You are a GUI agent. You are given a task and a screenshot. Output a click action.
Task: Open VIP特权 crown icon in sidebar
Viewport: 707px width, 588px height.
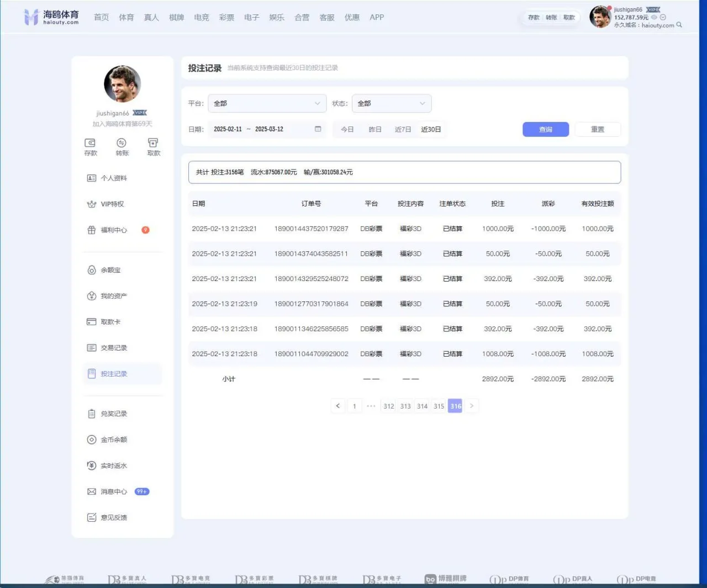point(92,204)
